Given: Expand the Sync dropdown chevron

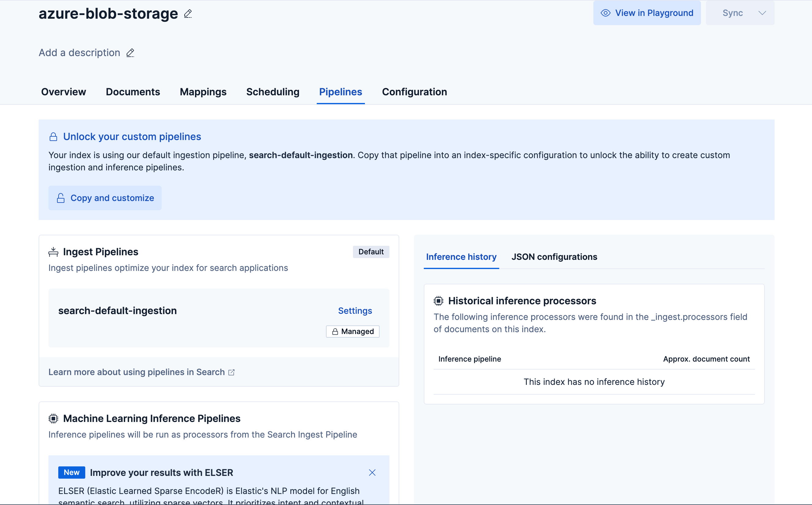Looking at the screenshot, I should tap(762, 13).
